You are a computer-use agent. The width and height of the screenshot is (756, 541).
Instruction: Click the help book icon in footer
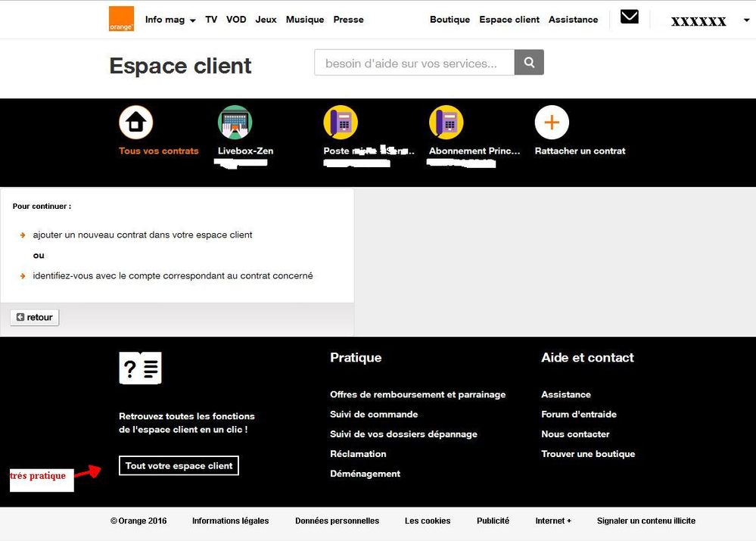point(140,368)
